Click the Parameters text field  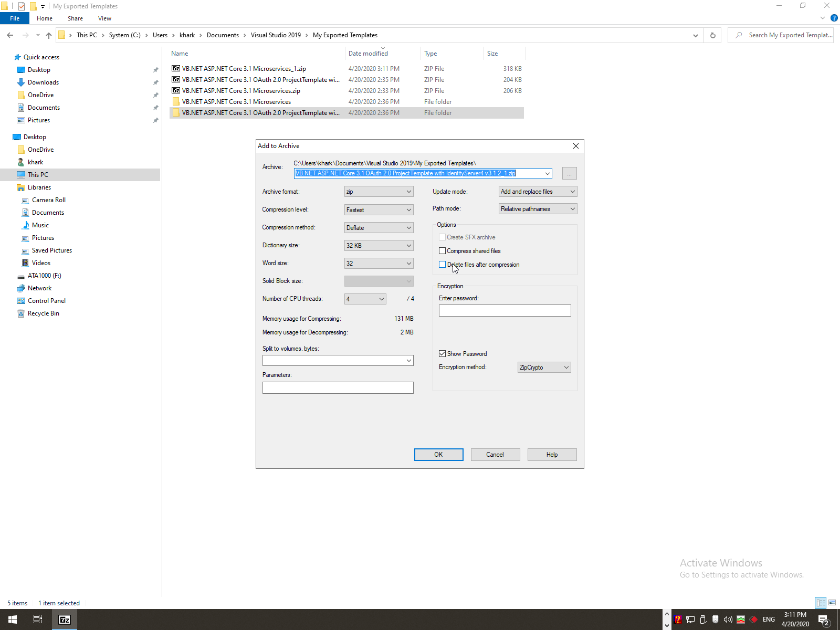(x=338, y=388)
